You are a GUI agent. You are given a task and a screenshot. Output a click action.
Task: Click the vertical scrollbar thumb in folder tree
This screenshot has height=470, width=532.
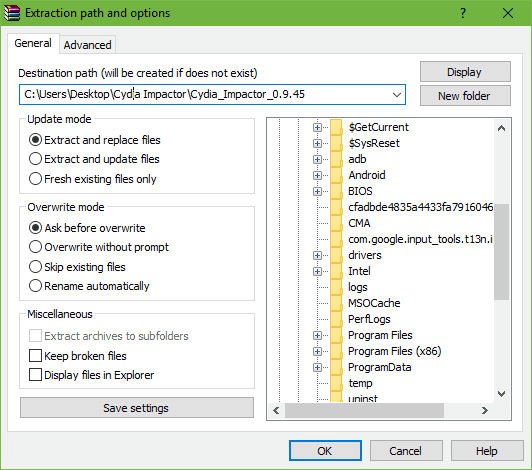point(501,252)
